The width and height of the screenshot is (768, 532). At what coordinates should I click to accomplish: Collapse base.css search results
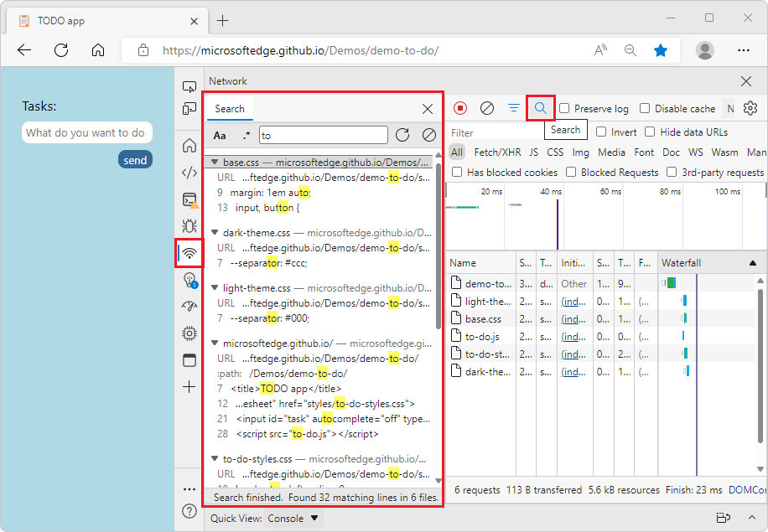pyautogui.click(x=215, y=162)
